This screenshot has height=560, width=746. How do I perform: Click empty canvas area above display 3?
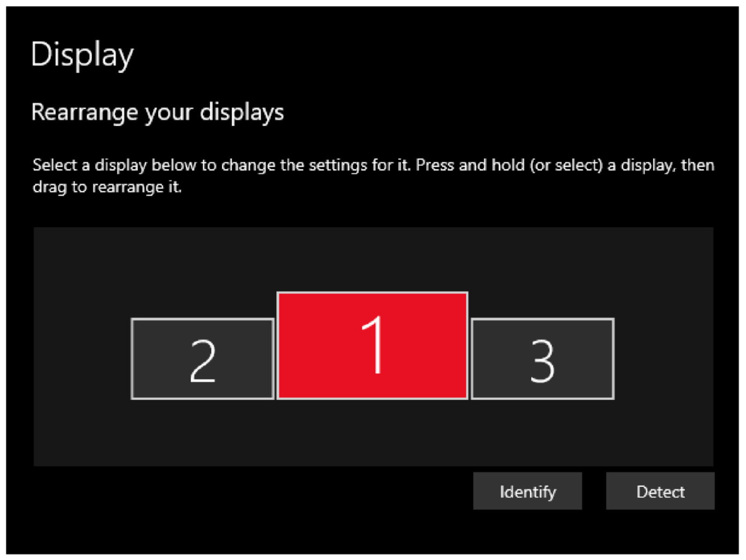[542, 274]
